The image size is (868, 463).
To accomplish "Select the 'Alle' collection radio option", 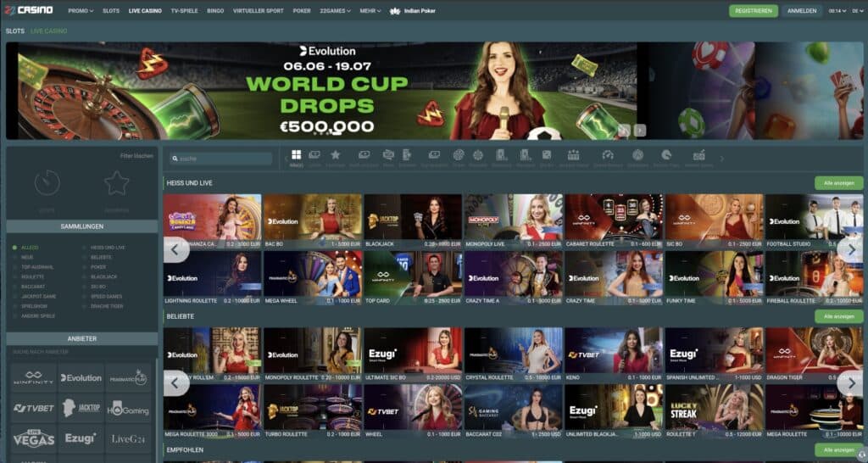I will (26, 248).
